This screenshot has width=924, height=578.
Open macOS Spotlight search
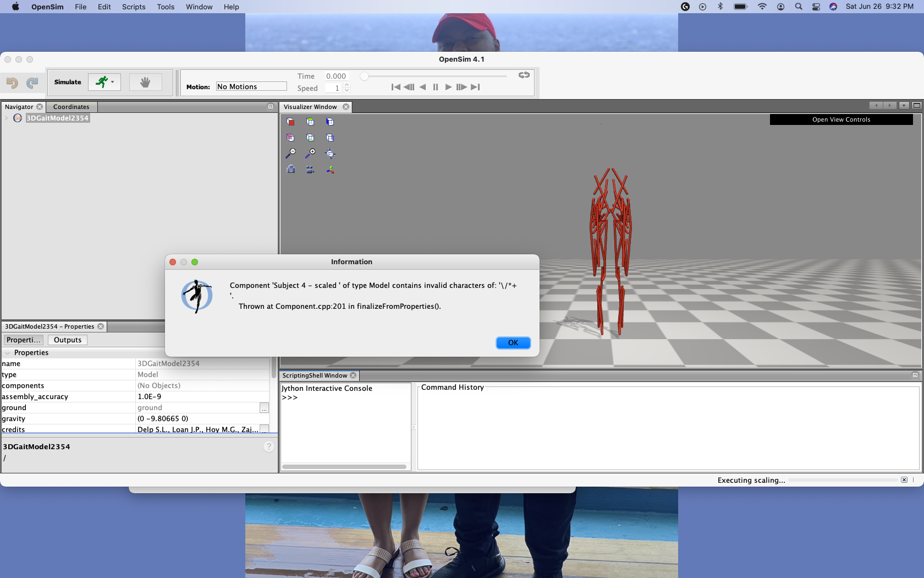click(799, 7)
